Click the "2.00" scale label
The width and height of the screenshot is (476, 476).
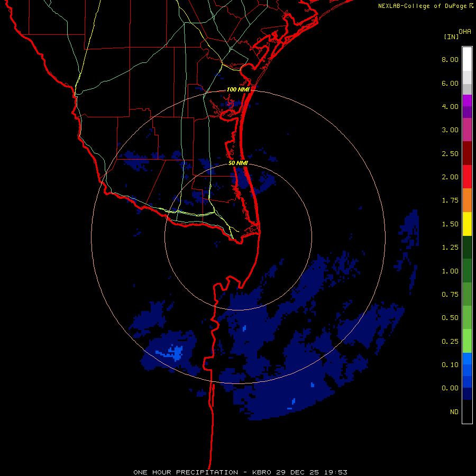(450, 177)
